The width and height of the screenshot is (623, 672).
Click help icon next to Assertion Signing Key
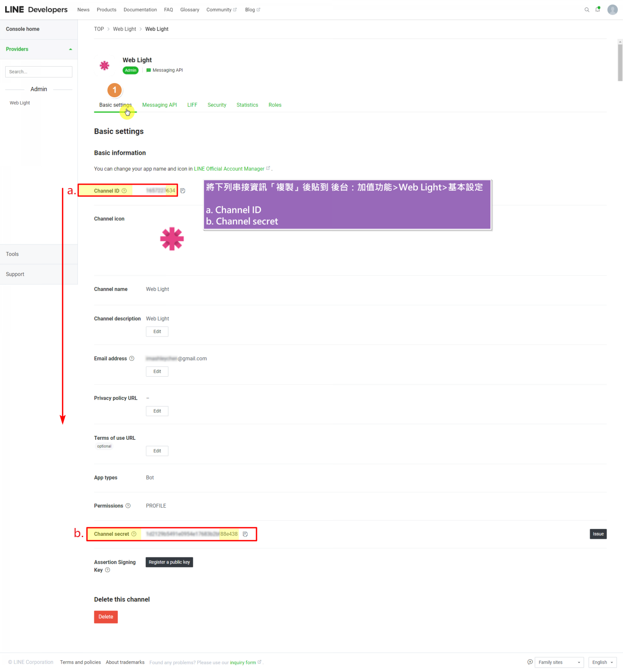108,570
